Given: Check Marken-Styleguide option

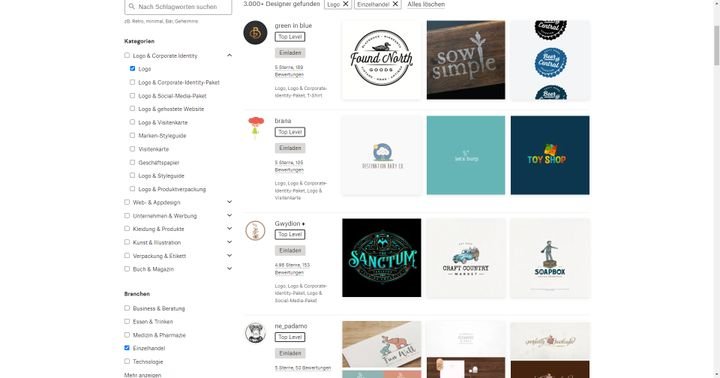Looking at the screenshot, I should coord(132,135).
